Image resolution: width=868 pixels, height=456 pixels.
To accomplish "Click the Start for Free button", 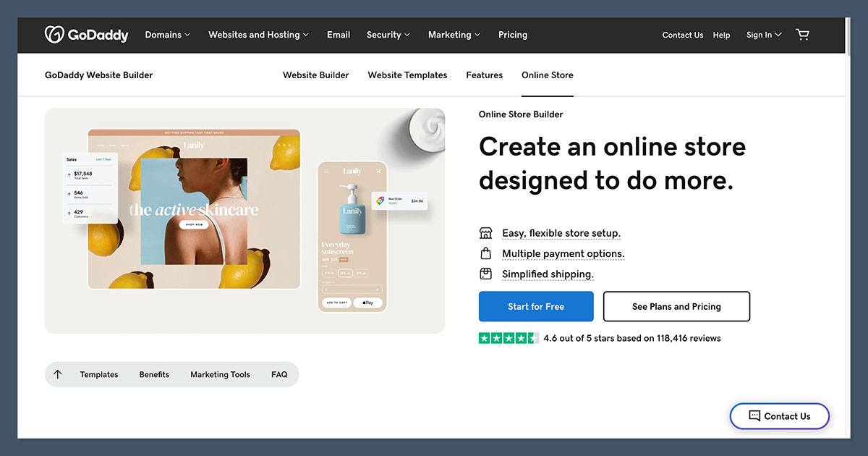I will (536, 306).
